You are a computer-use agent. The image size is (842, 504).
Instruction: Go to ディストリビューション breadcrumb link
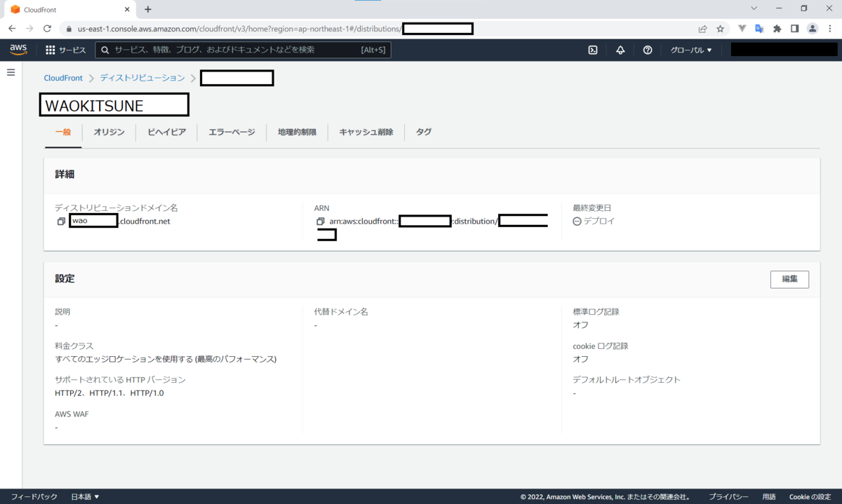coord(142,79)
